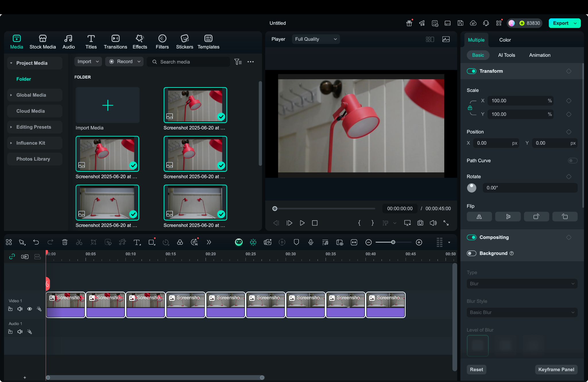
Task: Lock the Video 1 track
Action: coord(10,309)
